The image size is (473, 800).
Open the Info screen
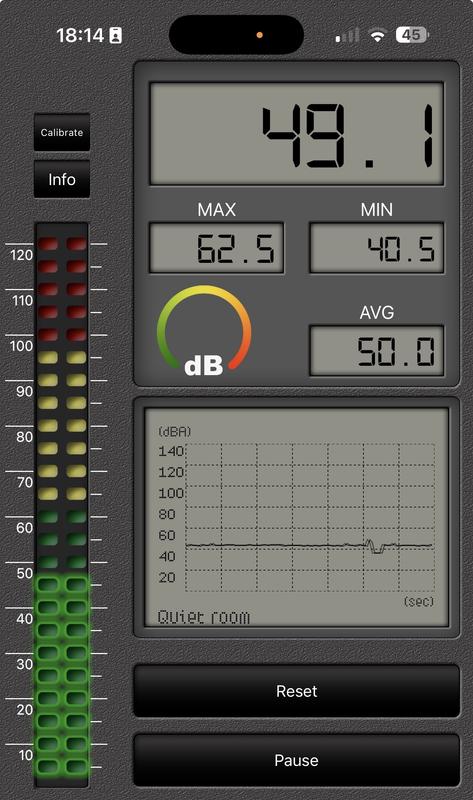pyautogui.click(x=62, y=179)
